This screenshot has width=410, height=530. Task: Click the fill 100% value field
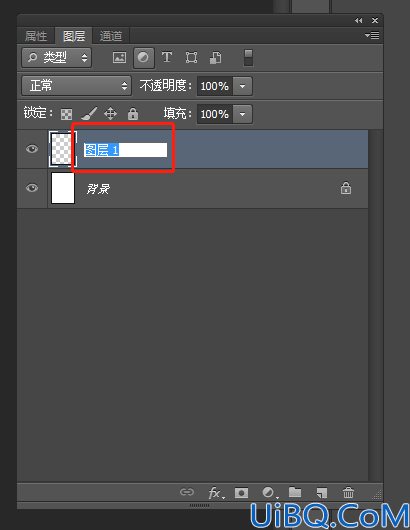(x=215, y=114)
